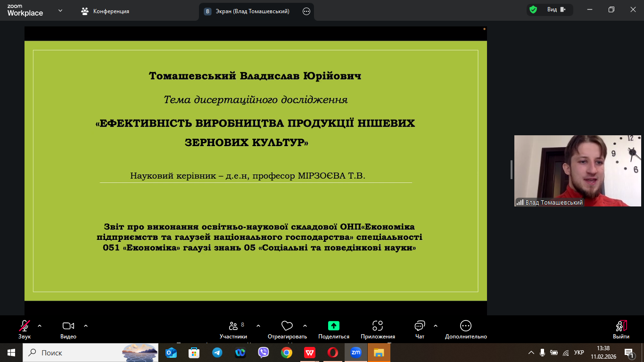
Task: Open the Приложения apps panel
Action: pyautogui.click(x=378, y=329)
